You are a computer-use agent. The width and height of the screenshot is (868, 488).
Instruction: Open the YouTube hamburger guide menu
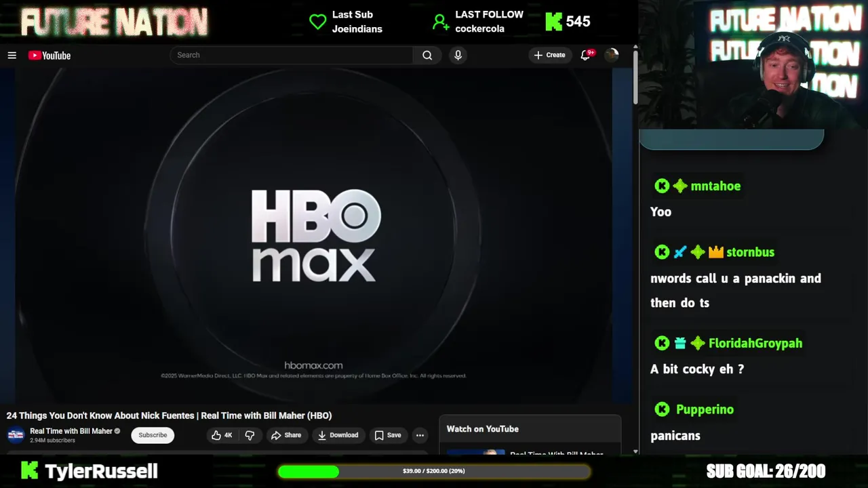(x=12, y=56)
